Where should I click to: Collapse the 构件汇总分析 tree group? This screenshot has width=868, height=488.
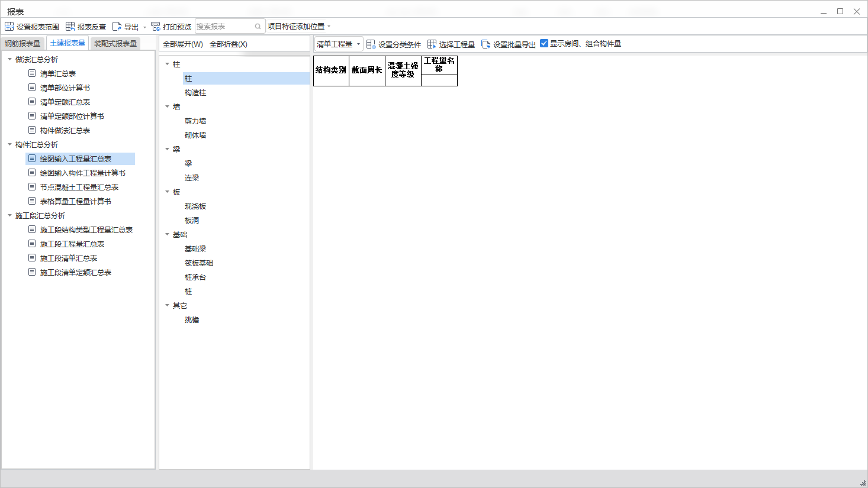(x=9, y=144)
